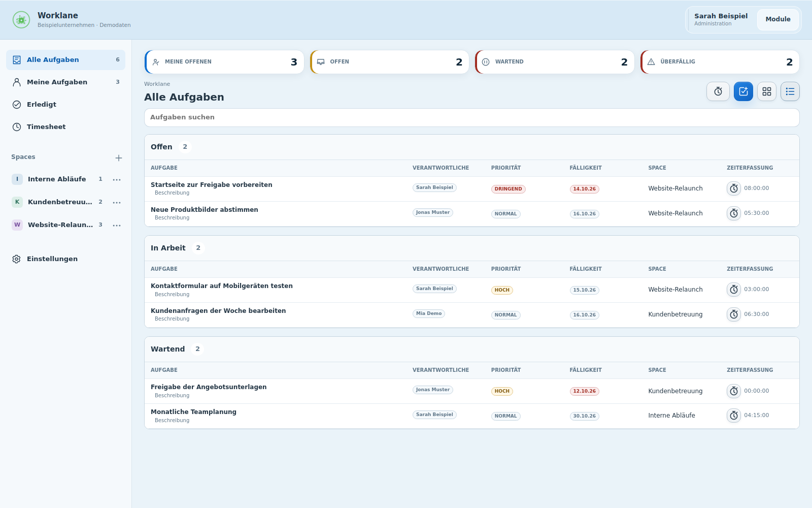Select Alle Aufgaben in the sidebar

pyautogui.click(x=65, y=60)
